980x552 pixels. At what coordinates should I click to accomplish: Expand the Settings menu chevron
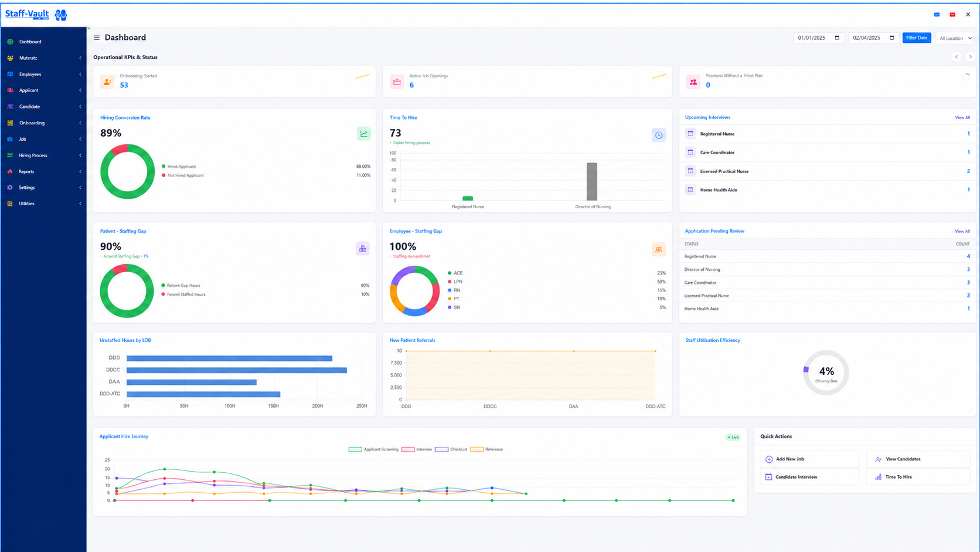pos(80,188)
